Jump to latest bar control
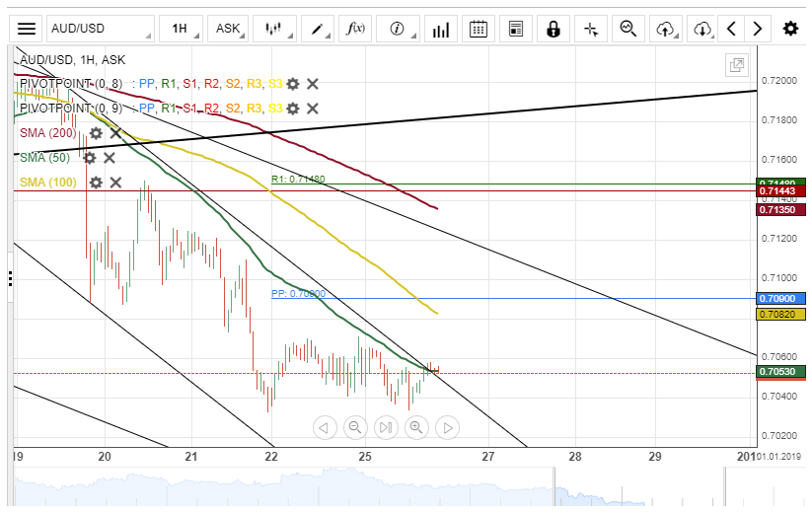This screenshot has height=514, width=812. 386,427
